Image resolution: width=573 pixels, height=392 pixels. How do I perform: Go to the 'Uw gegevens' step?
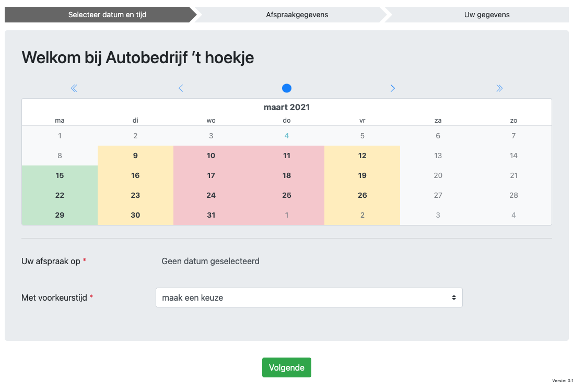[486, 15]
